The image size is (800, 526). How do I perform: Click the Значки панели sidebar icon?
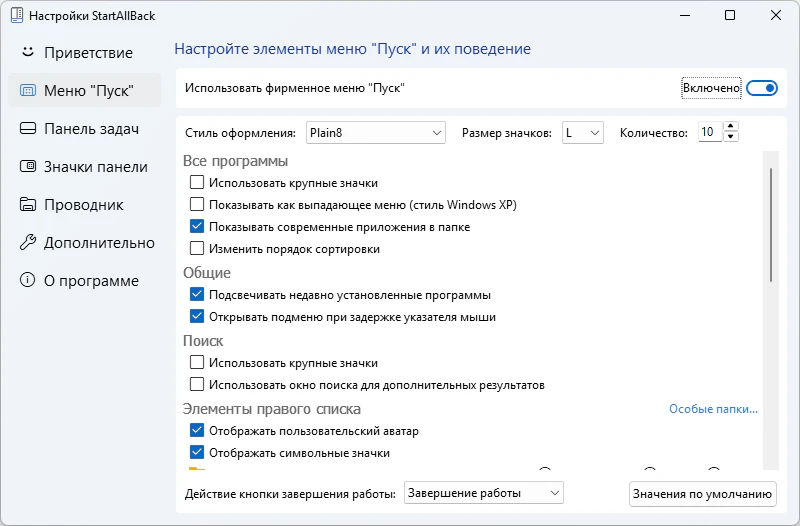click(x=28, y=166)
